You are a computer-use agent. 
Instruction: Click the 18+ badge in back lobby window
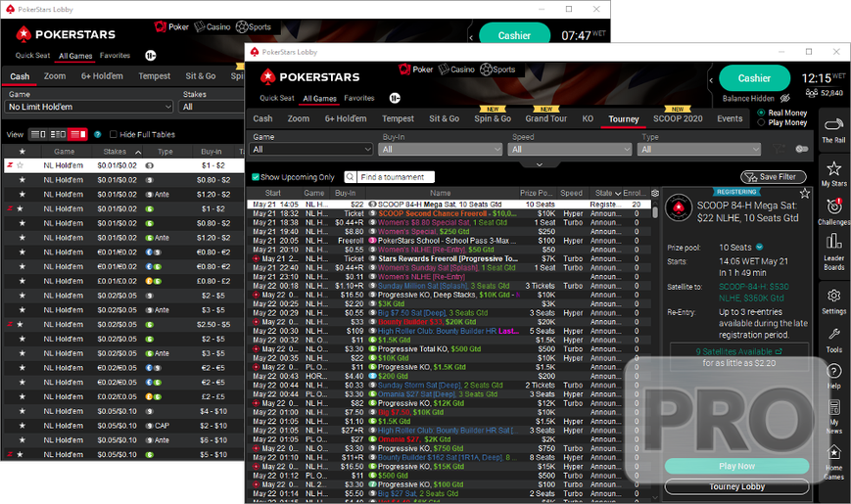(151, 56)
